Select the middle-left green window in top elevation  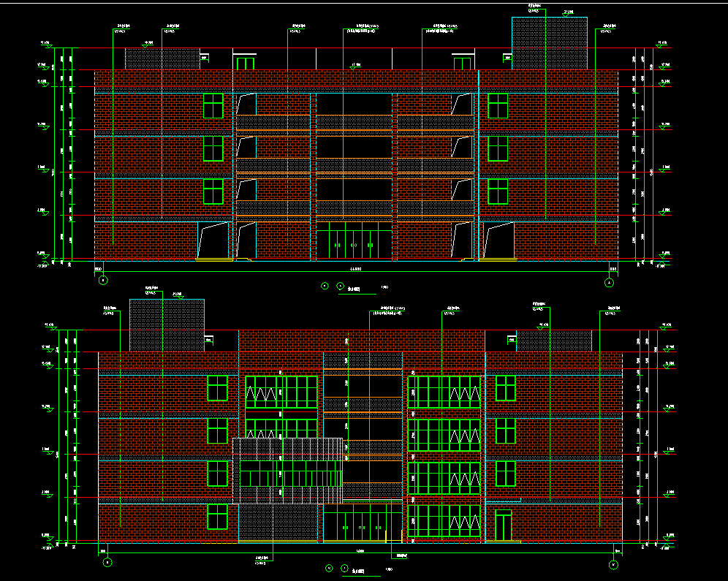(x=213, y=148)
